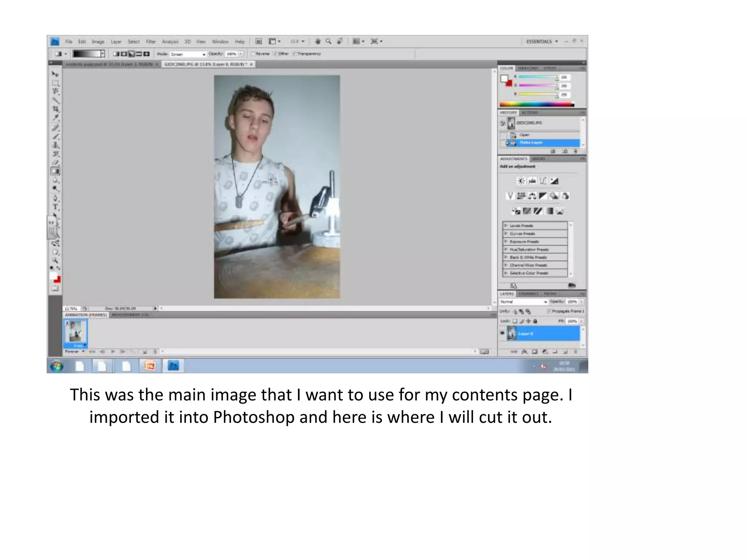
Task: Open the Image menu
Action: pos(98,42)
